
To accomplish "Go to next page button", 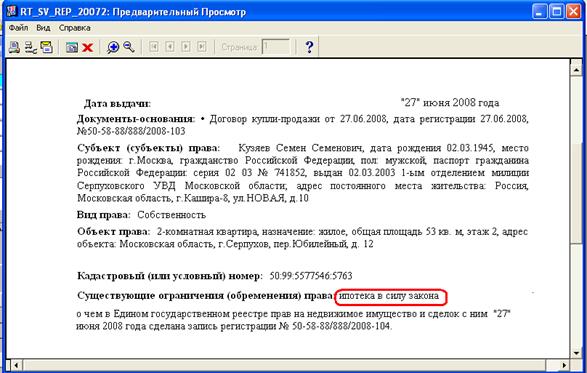I will coord(186,47).
